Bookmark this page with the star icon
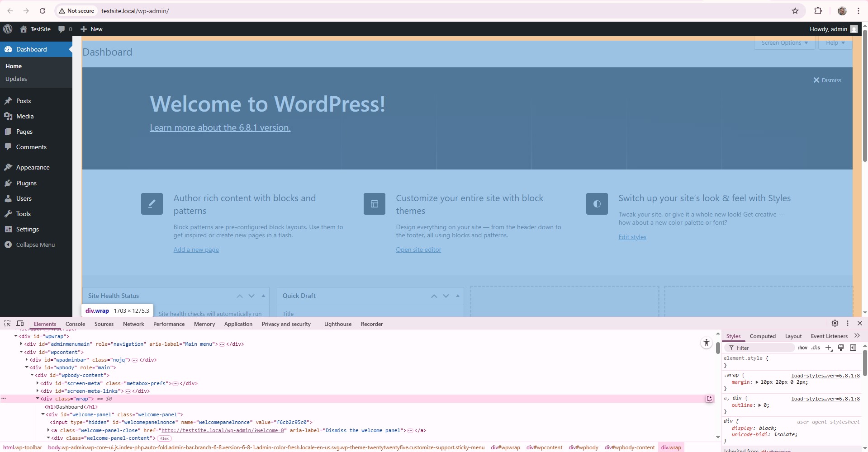This screenshot has height=452, width=868. click(x=795, y=11)
